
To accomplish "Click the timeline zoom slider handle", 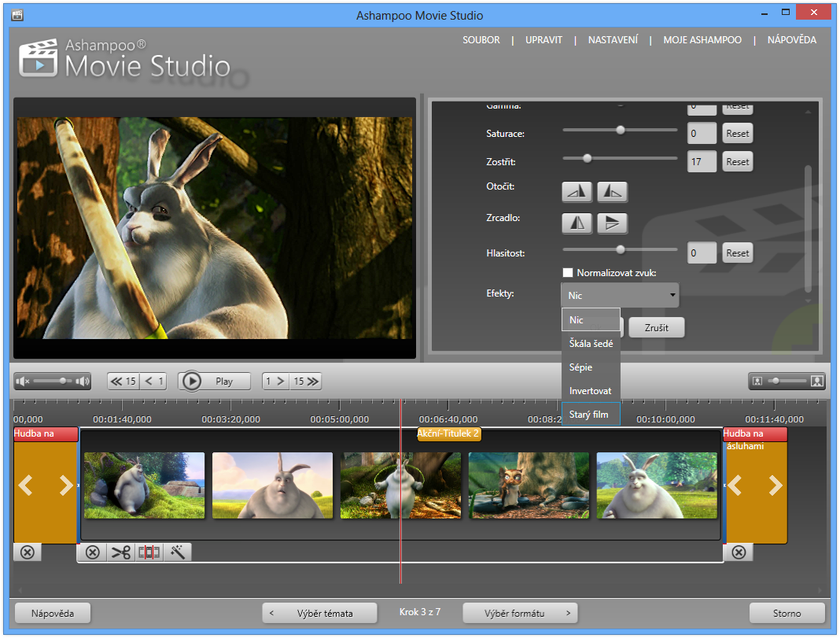I will click(x=776, y=381).
